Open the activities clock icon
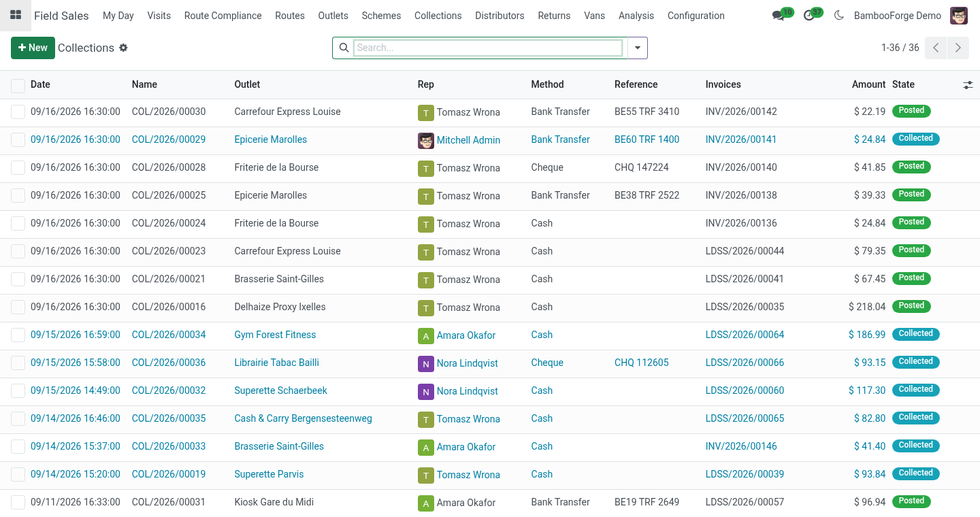This screenshot has height=517, width=980. 808,16
